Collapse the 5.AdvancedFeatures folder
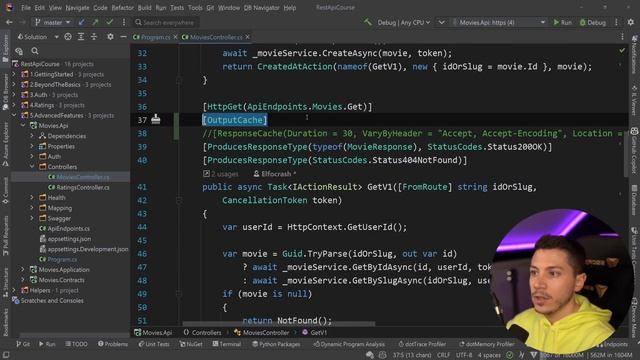 point(14,116)
